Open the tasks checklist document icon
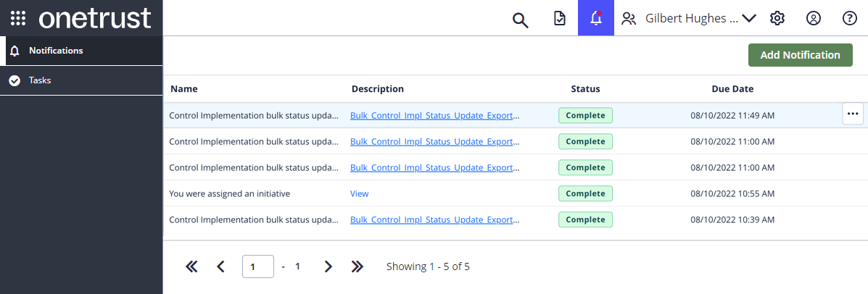 (x=559, y=19)
